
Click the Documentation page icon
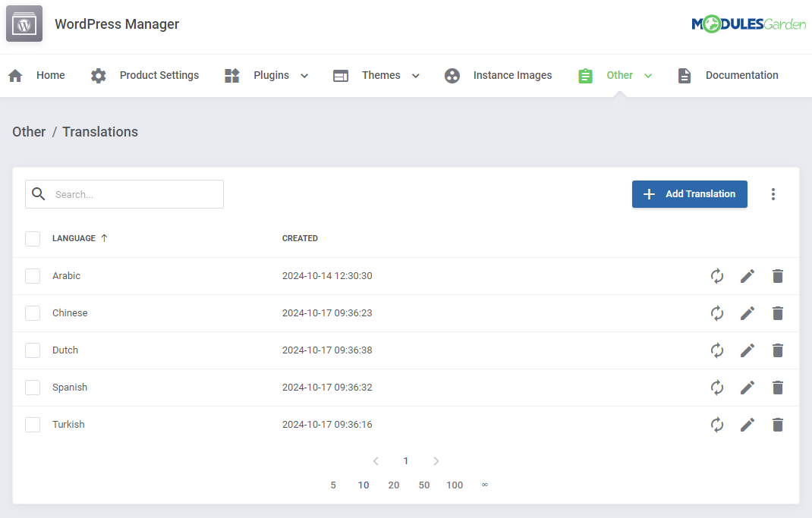[x=685, y=76]
